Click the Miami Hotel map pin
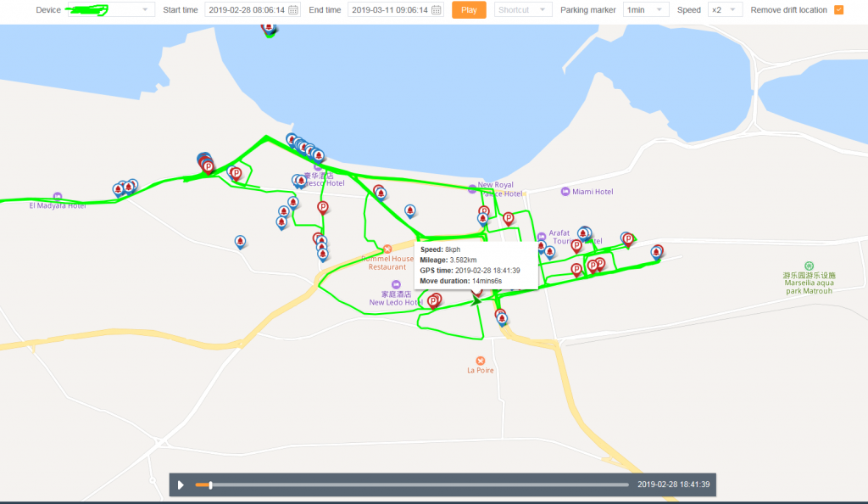The width and height of the screenshot is (868, 504). [565, 192]
